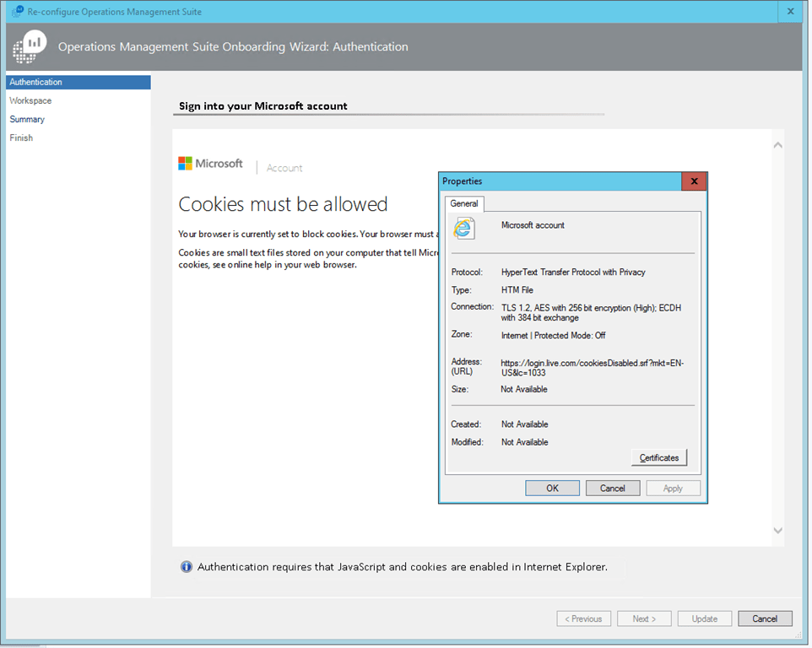Click the Properties dialog title text
The height and width of the screenshot is (648, 812).
[462, 181]
